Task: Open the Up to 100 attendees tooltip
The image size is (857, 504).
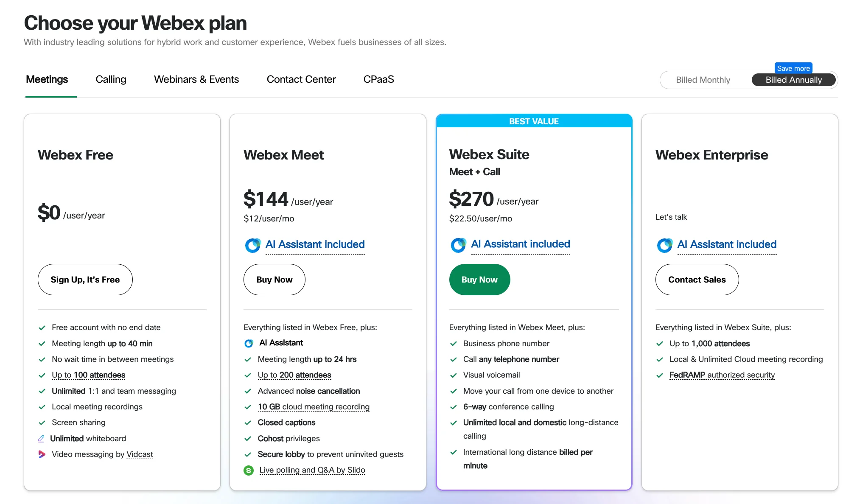Action: 88,375
